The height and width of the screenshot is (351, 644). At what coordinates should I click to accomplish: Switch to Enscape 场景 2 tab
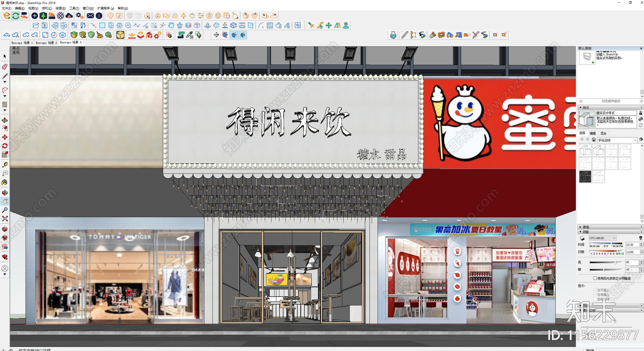coord(46,43)
